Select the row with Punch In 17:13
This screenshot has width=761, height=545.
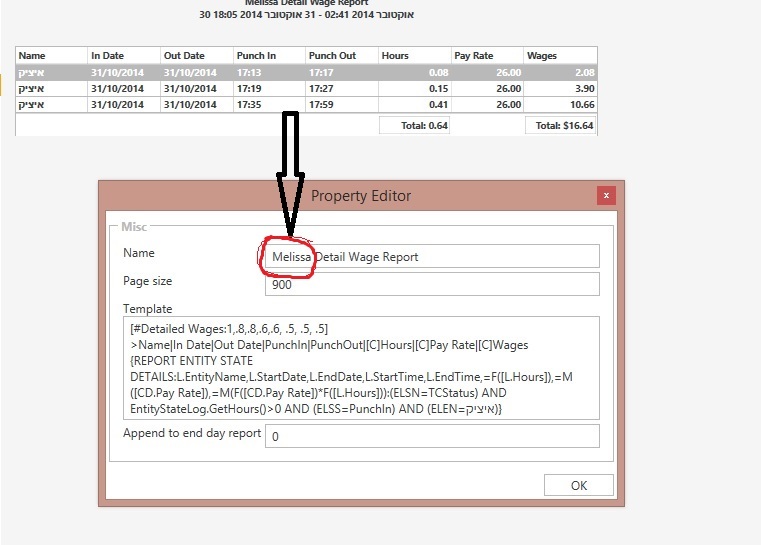[x=306, y=72]
